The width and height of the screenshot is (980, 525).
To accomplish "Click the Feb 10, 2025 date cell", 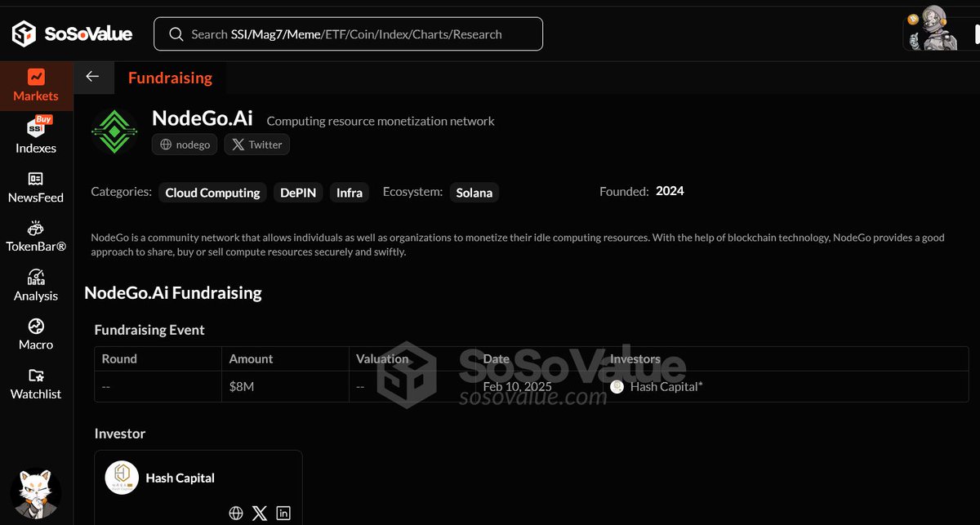I will coord(517,386).
